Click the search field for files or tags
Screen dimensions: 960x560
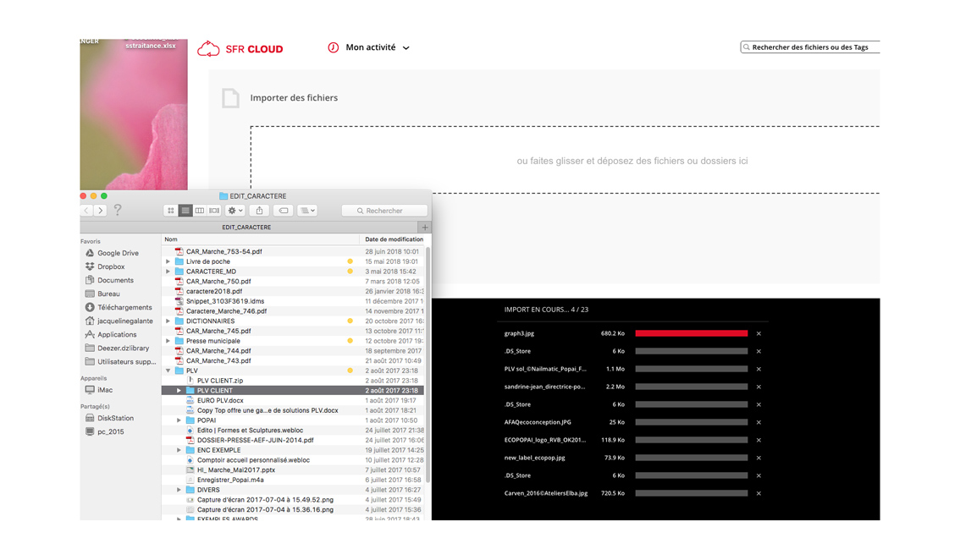pos(810,47)
